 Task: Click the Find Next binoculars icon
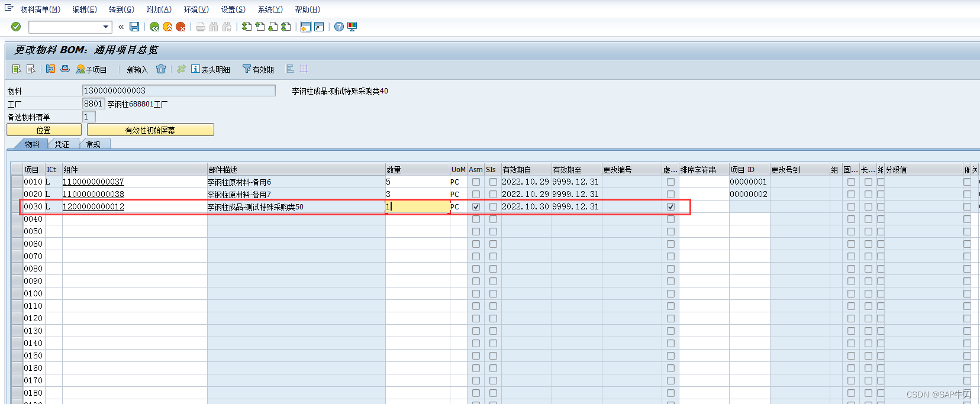click(x=227, y=27)
